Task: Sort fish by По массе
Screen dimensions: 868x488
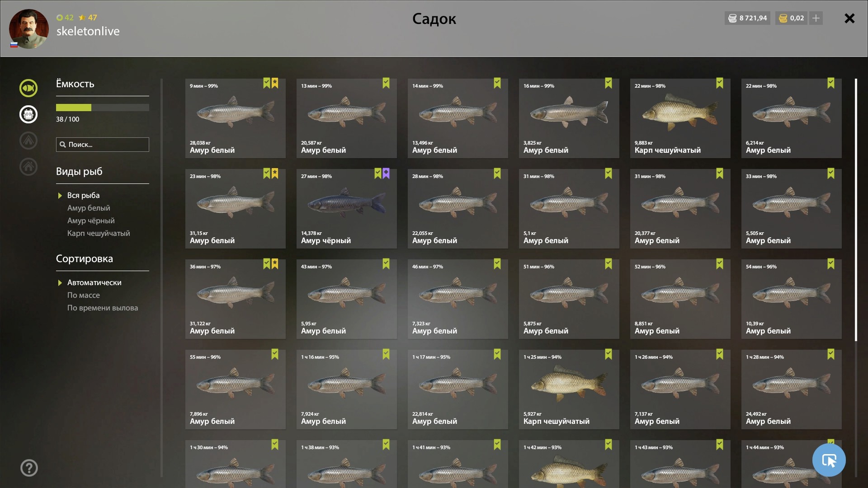Action: (x=84, y=295)
